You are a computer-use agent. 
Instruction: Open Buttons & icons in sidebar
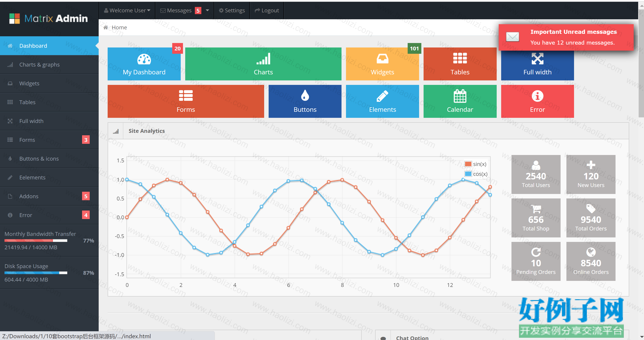(x=49, y=159)
